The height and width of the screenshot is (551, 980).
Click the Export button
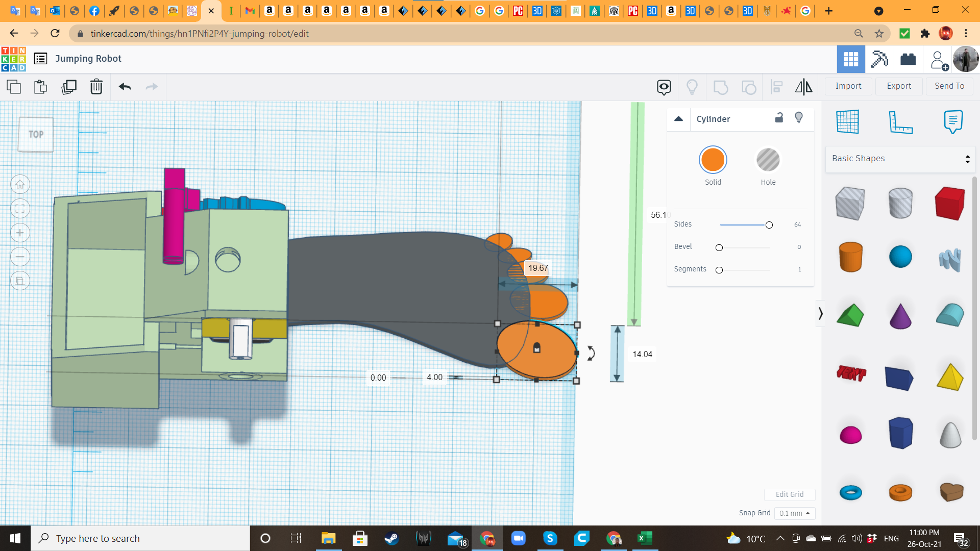[898, 86]
